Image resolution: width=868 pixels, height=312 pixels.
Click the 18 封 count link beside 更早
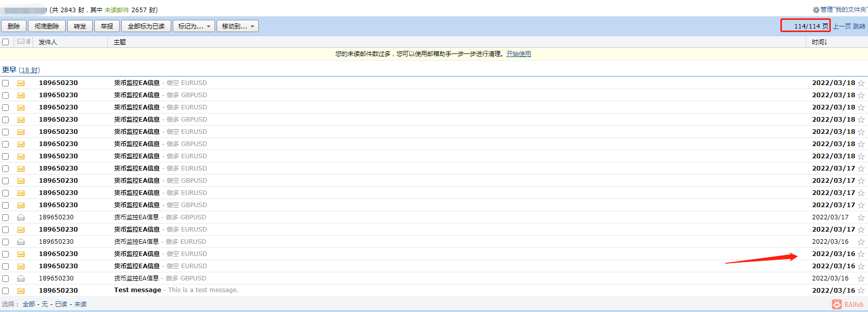[29, 70]
